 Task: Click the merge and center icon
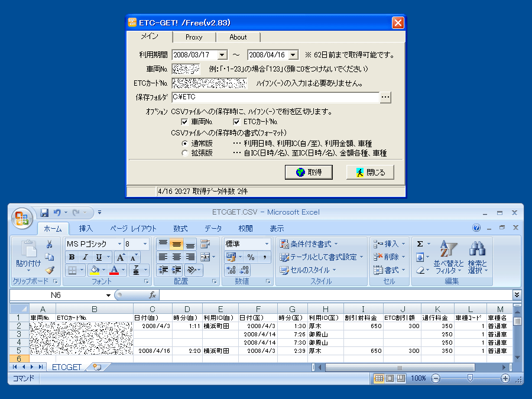(205, 257)
